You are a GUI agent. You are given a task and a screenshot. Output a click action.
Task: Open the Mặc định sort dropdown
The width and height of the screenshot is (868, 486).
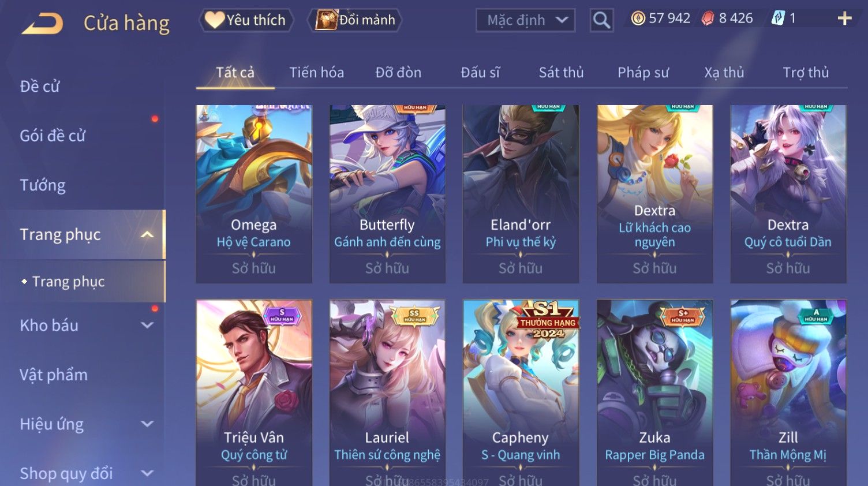click(x=526, y=20)
